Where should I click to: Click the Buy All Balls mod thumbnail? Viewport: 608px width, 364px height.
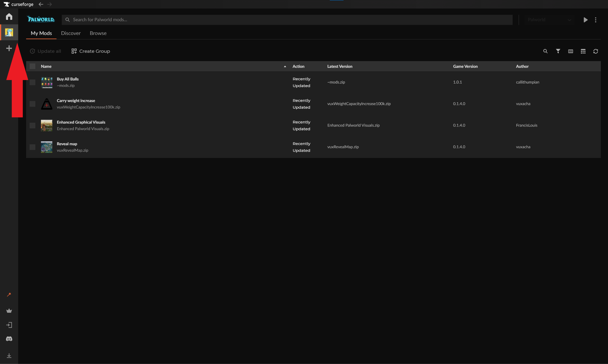coord(47,82)
